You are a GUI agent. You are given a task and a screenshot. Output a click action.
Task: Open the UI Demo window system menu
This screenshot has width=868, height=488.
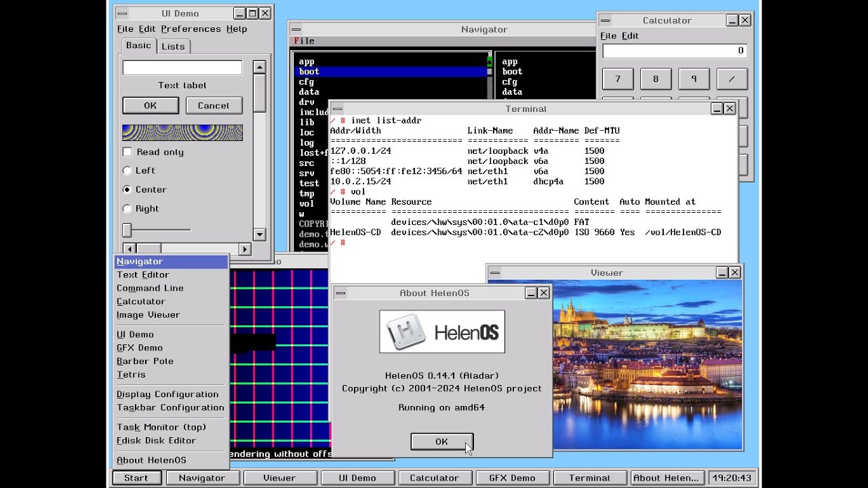[x=122, y=14]
